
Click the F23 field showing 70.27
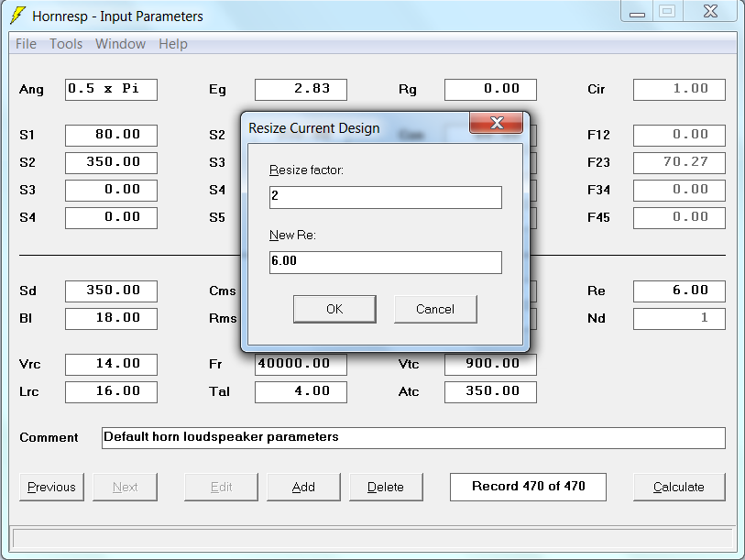tap(679, 163)
